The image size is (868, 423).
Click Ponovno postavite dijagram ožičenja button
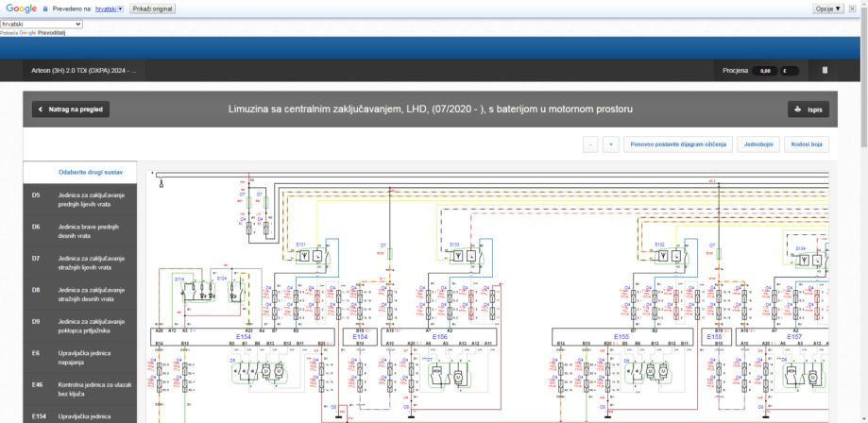coord(678,144)
